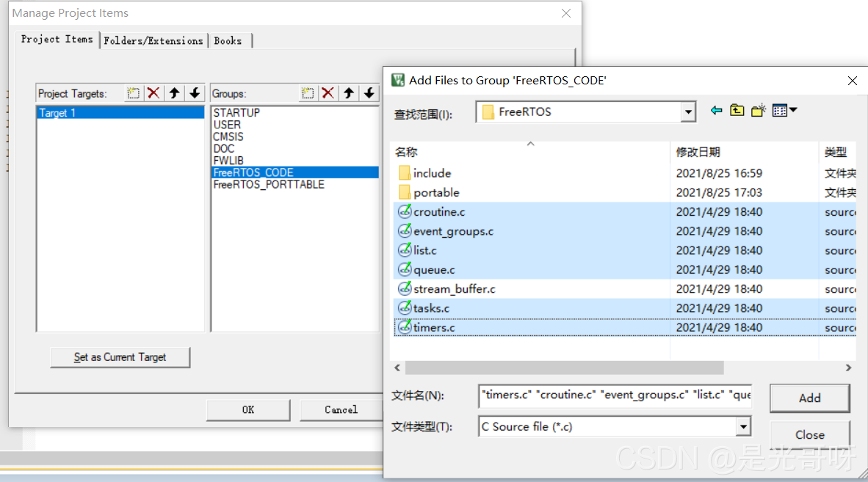Click the horizontal scrollbar thumb in file list
Image resolution: width=868 pixels, height=482 pixels.
coord(564,368)
